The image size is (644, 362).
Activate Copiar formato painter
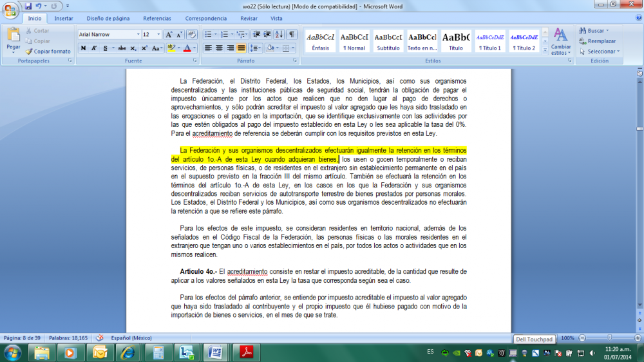(48, 52)
